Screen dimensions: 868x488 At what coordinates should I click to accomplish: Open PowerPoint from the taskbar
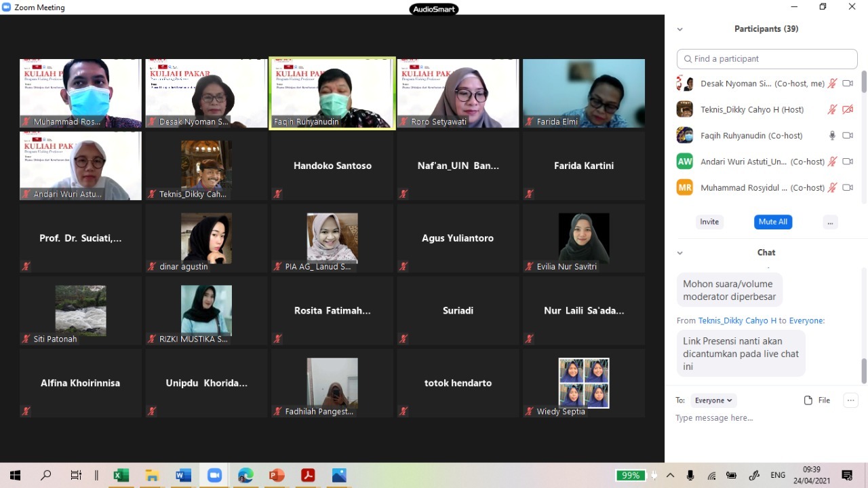click(277, 475)
